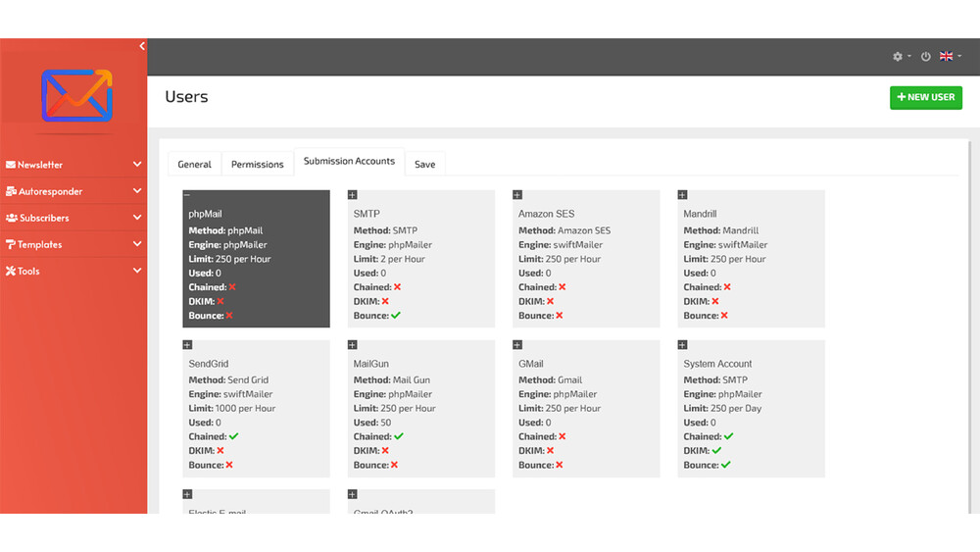Click the red DKIM cross on Amazon SES card
The width and height of the screenshot is (980, 552).
coord(551,301)
